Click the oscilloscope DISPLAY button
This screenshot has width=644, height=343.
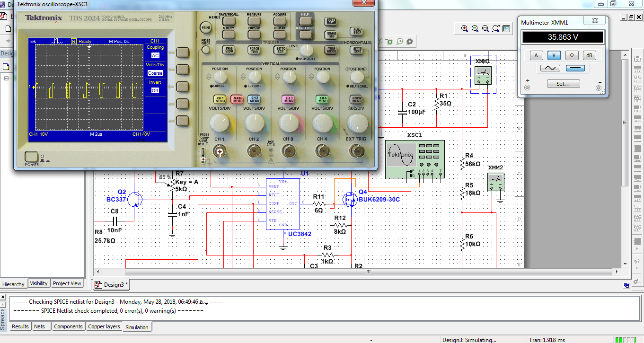280,35
